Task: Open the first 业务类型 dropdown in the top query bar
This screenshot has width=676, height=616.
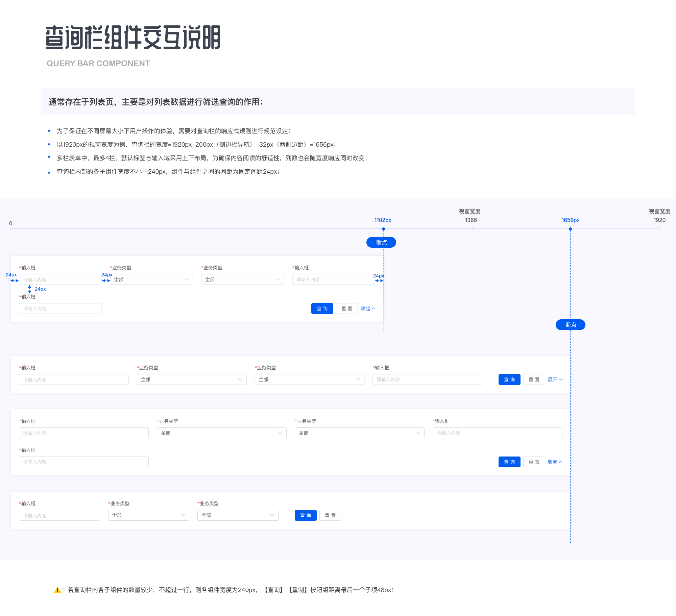Action: point(151,279)
